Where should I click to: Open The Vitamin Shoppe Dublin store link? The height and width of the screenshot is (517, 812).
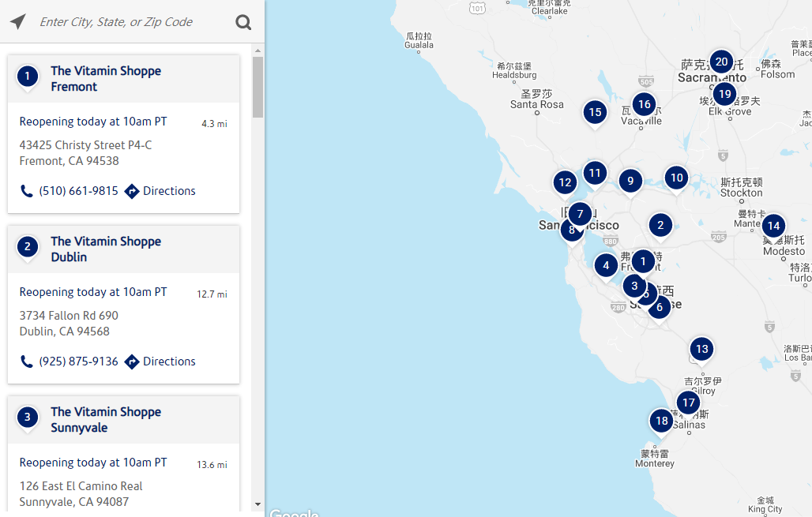(x=106, y=249)
